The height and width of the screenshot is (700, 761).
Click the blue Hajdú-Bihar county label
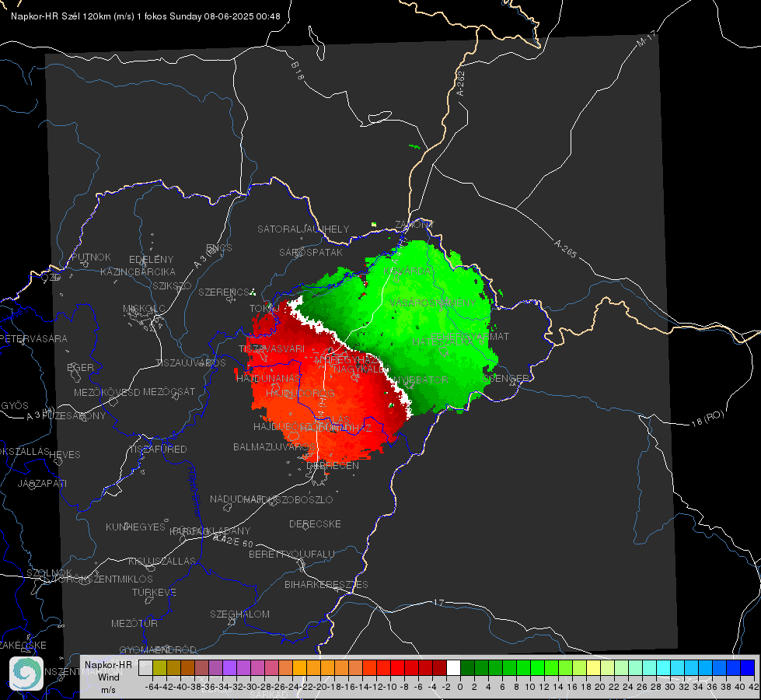tap(194, 492)
